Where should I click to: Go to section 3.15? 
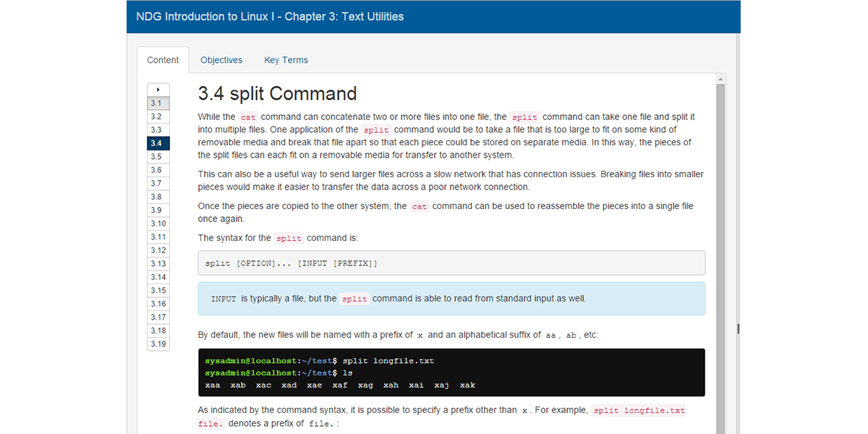tap(158, 291)
